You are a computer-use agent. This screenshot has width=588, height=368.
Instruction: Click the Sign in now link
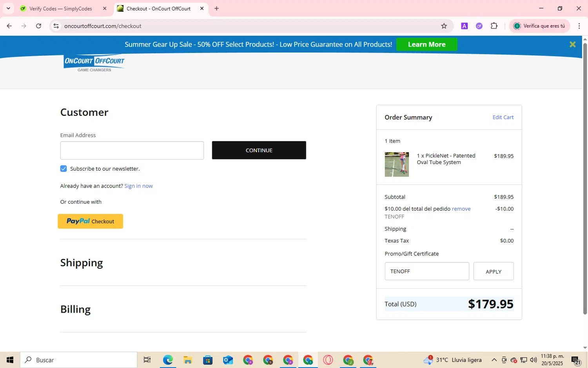coord(138,186)
